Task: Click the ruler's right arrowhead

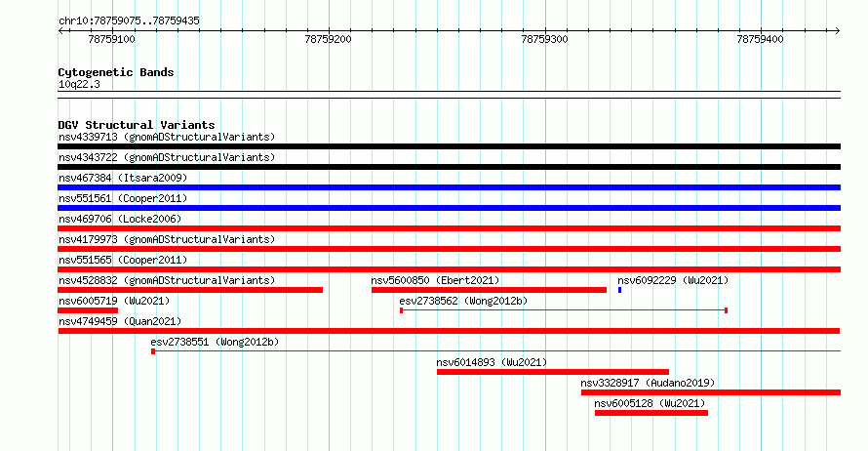Action: click(838, 30)
